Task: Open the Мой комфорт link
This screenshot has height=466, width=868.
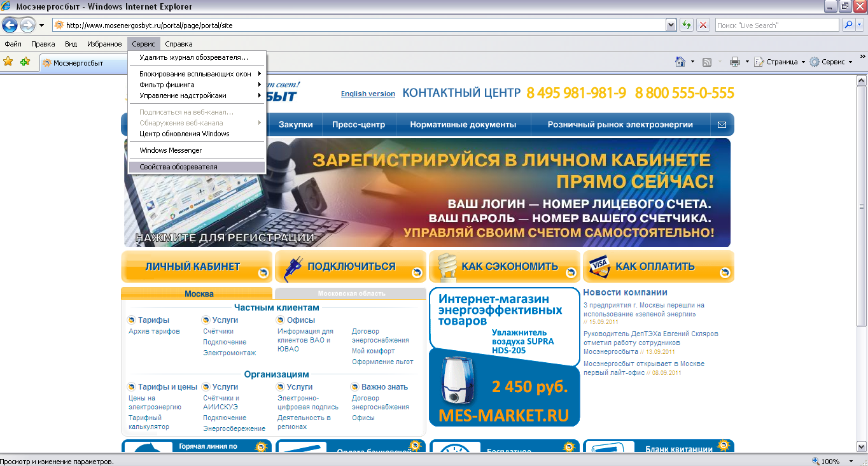Action: (373, 351)
